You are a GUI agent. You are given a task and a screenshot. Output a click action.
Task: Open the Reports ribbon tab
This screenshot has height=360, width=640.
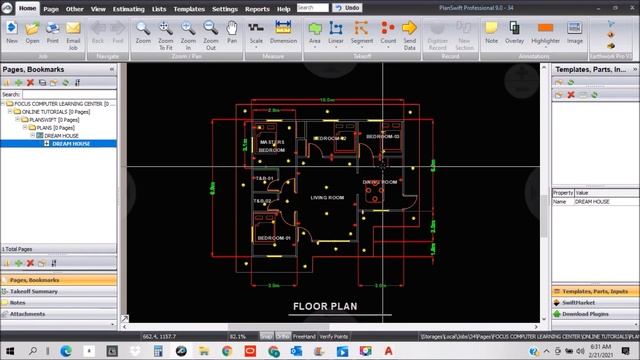point(257,9)
